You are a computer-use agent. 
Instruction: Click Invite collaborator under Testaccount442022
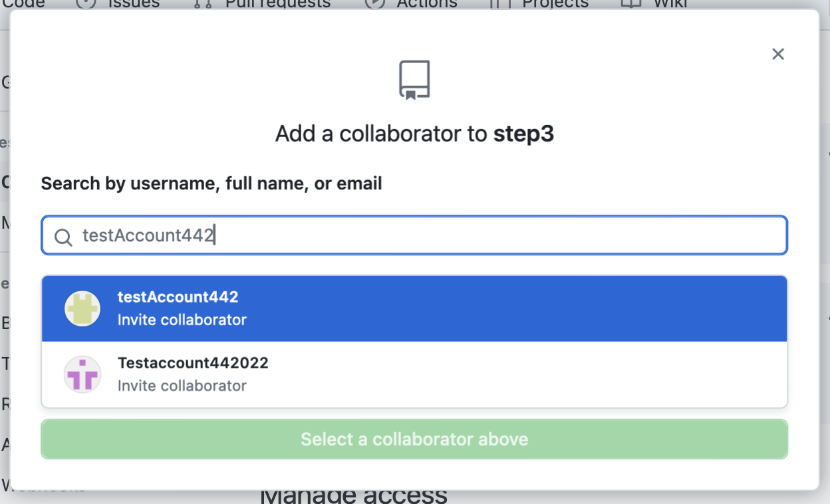182,386
